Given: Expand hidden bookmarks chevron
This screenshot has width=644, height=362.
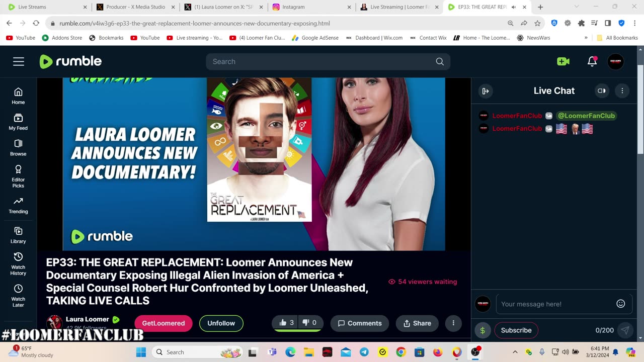Looking at the screenshot, I should tap(586, 38).
